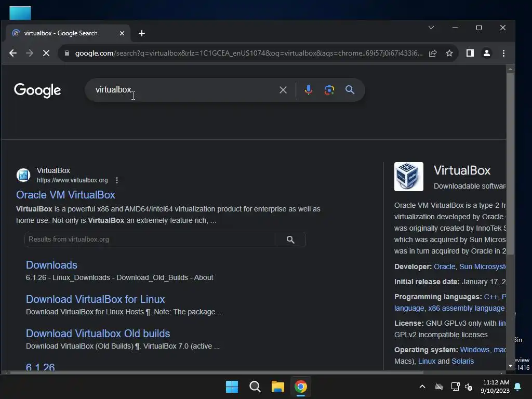Open the Chrome profile avatar menu

tap(486, 53)
